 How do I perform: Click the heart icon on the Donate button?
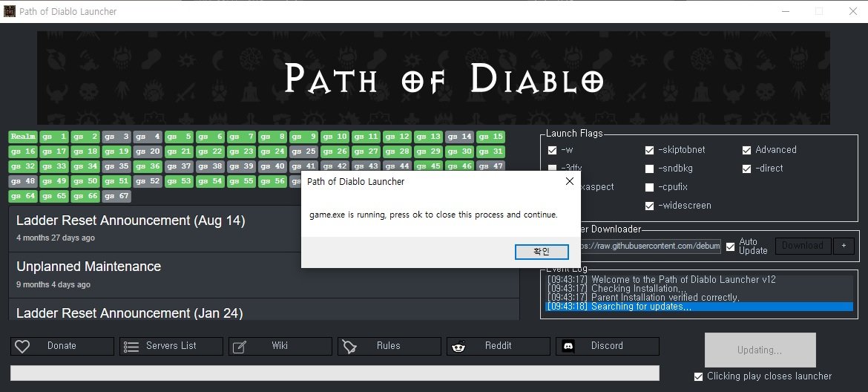point(22,347)
